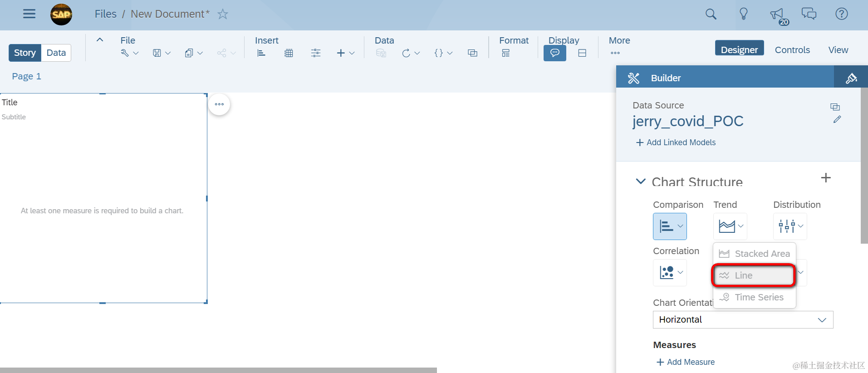Click the Save disk icon
This screenshot has height=373, width=868.
(157, 53)
